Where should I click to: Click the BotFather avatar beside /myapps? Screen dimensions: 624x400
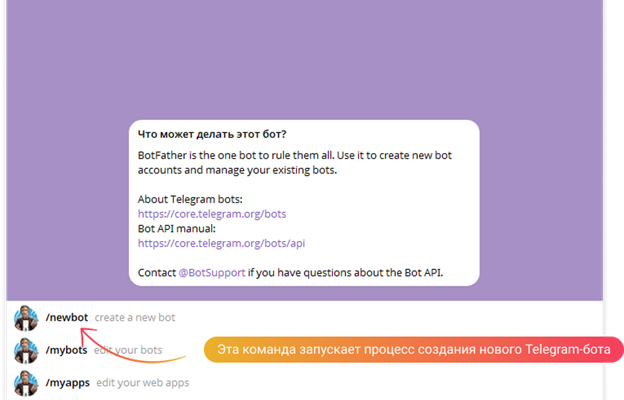pos(25,383)
